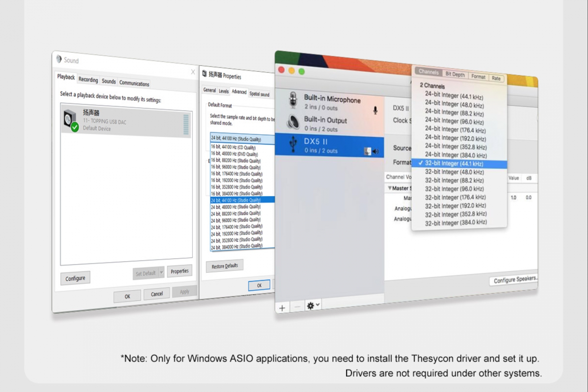This screenshot has width=588, height=392.
Task: Click the Configure button in Sound dialog
Action: pos(75,278)
